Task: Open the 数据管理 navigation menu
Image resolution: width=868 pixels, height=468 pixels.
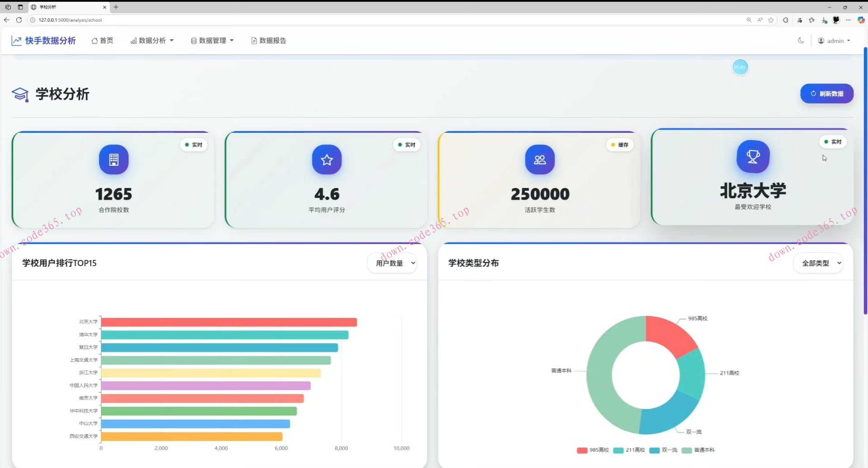Action: (x=212, y=41)
